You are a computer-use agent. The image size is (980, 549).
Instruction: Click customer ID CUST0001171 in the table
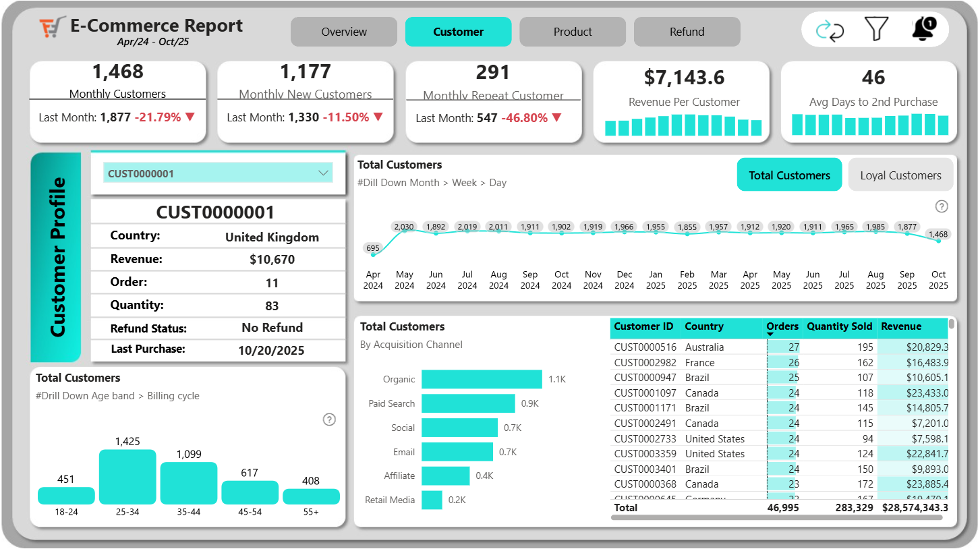point(644,408)
